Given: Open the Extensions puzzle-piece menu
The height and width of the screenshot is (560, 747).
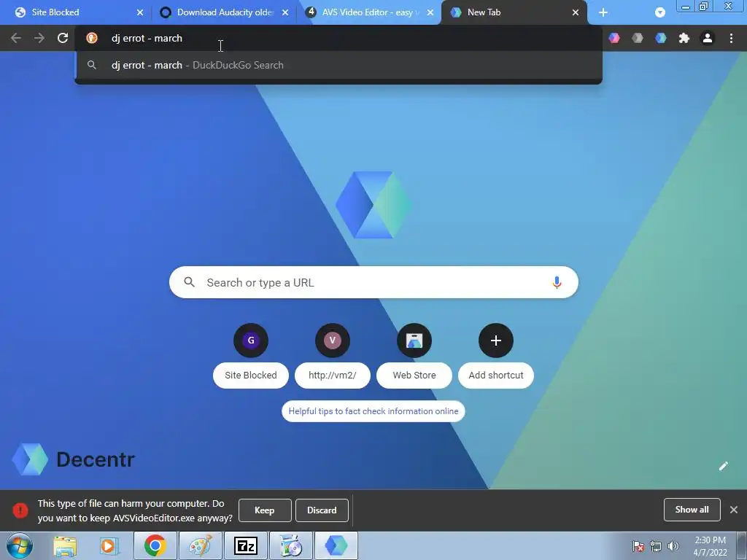Looking at the screenshot, I should 684,38.
